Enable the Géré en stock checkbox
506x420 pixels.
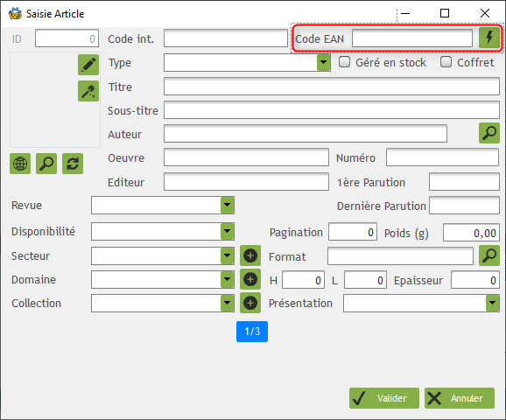pos(344,62)
